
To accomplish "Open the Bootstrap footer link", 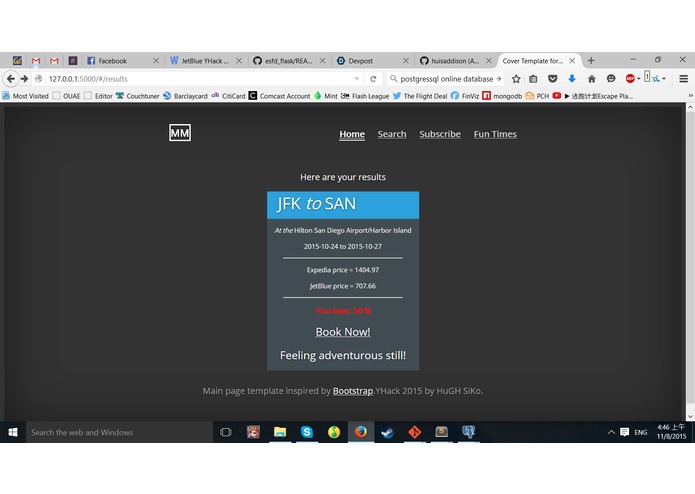I will click(353, 391).
